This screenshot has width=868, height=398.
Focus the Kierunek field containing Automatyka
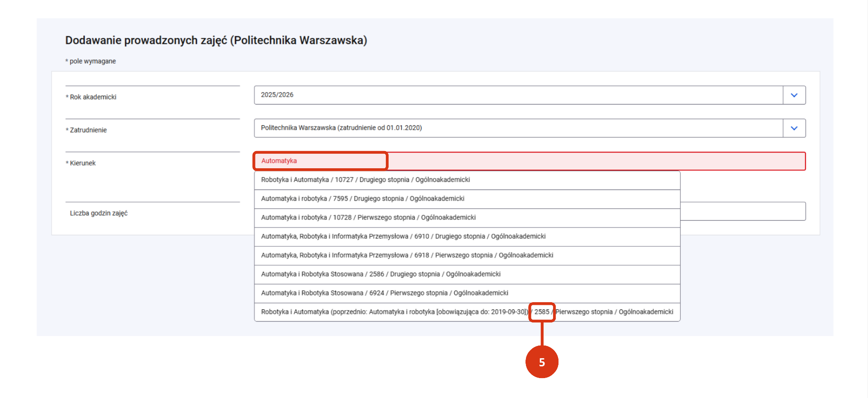pos(530,161)
